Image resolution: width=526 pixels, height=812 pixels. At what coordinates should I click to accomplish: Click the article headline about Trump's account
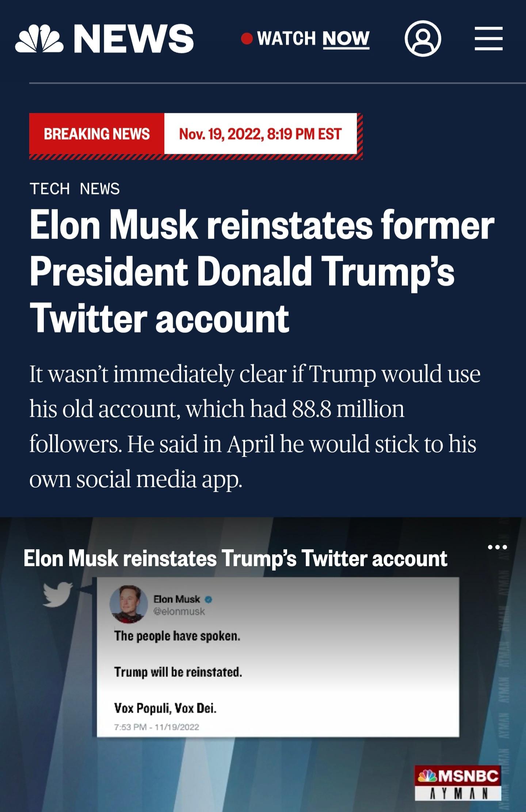261,271
